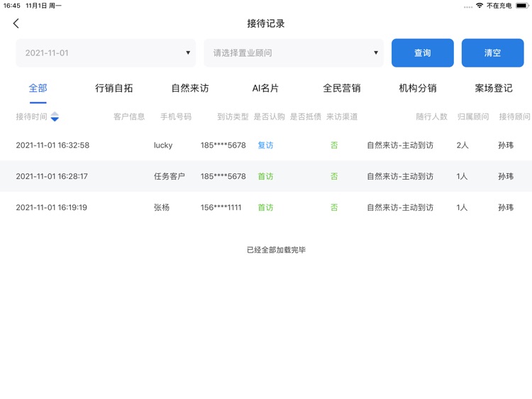Click 否 in the 张杨 row

(334, 207)
